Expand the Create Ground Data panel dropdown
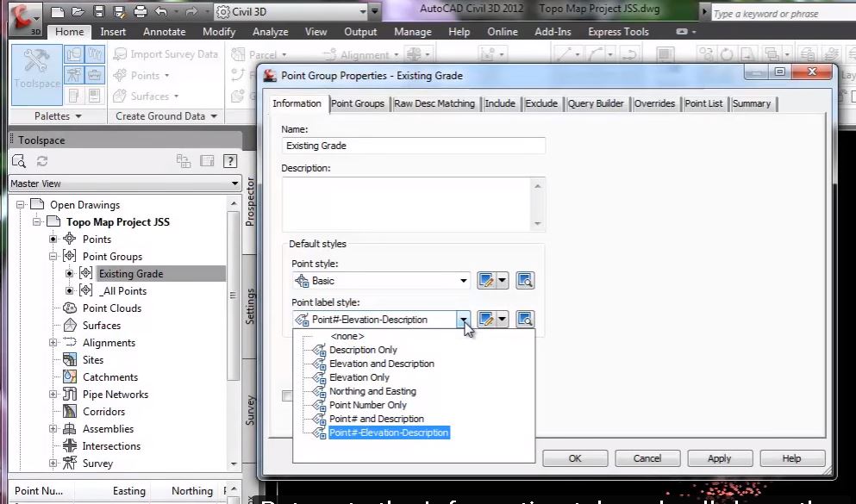 tap(166, 116)
